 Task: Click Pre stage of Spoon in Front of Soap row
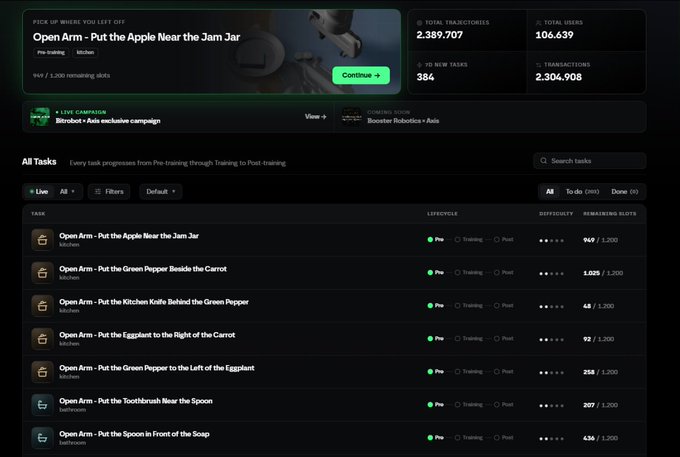(435, 437)
